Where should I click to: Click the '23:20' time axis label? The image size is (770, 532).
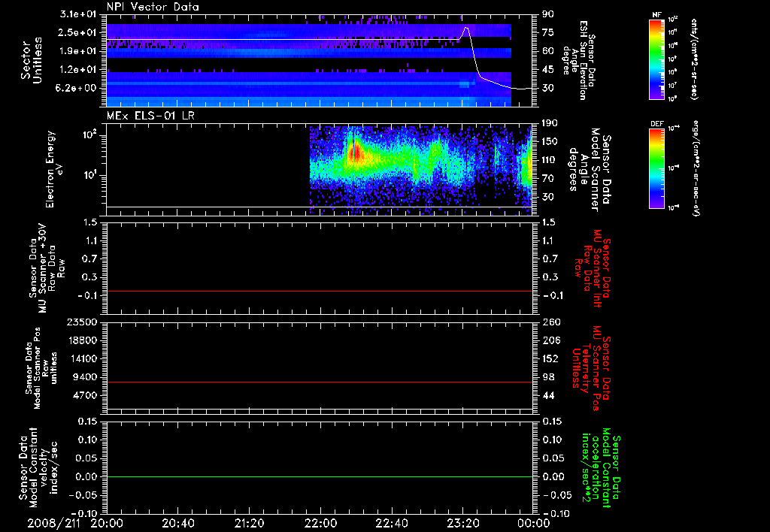coord(463,523)
